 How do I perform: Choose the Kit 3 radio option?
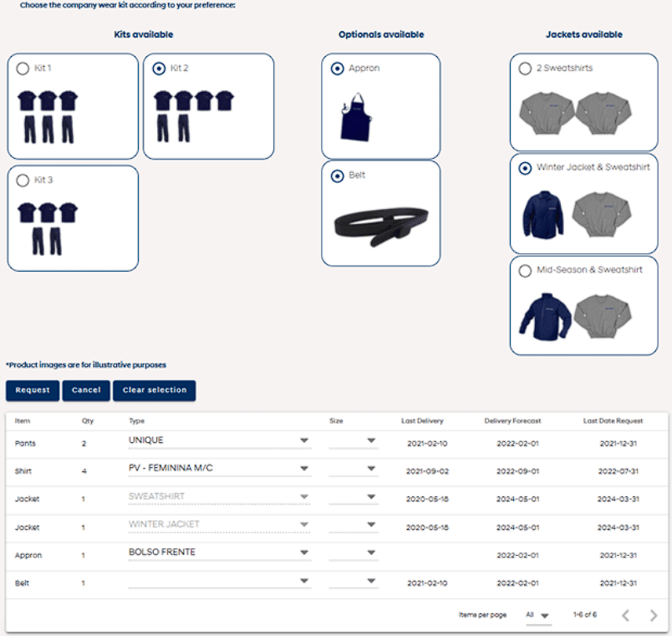pos(23,181)
